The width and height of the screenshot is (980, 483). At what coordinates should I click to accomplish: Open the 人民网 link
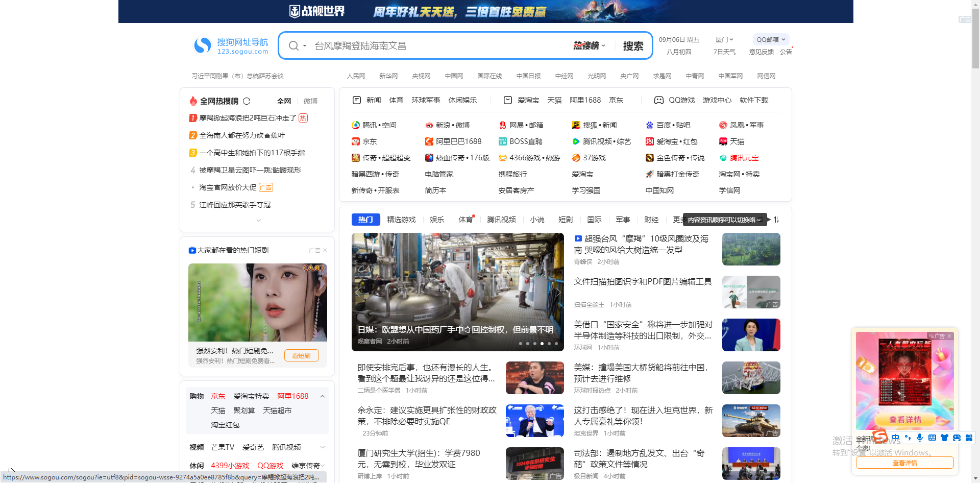click(356, 76)
